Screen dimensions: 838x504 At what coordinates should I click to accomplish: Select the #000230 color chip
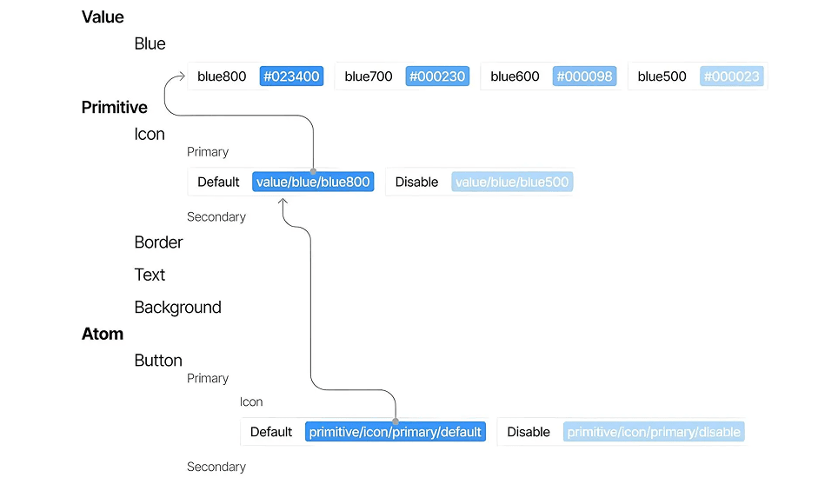[x=437, y=76]
